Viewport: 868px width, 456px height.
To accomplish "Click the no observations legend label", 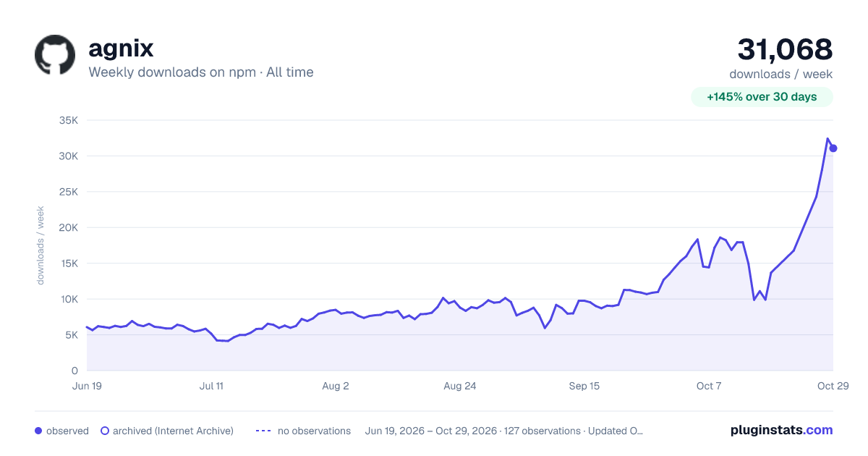I will (x=314, y=431).
